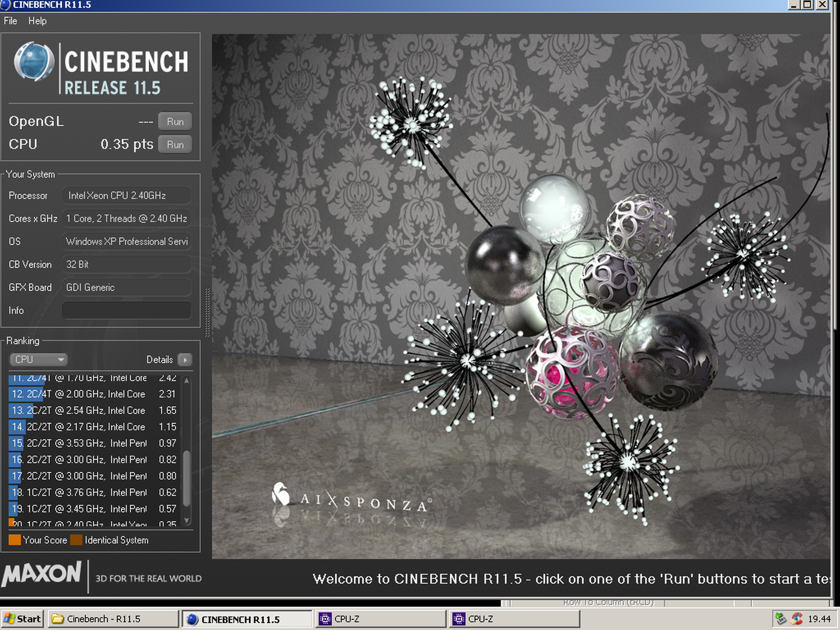Viewport: 840px width, 630px height.
Task: Click the OS field value
Action: tap(127, 242)
